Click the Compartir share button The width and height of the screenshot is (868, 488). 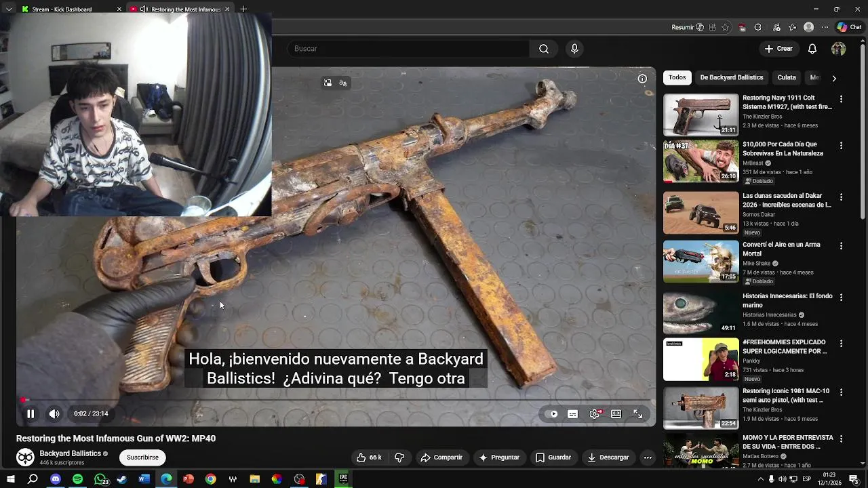point(441,457)
